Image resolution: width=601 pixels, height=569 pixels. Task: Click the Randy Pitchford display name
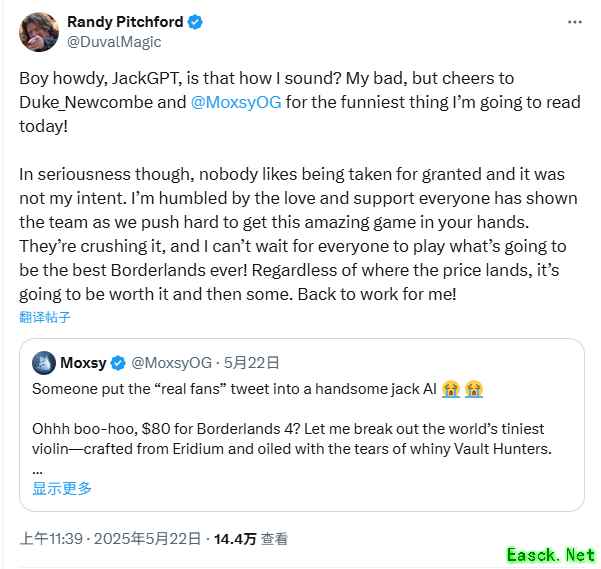coord(123,22)
